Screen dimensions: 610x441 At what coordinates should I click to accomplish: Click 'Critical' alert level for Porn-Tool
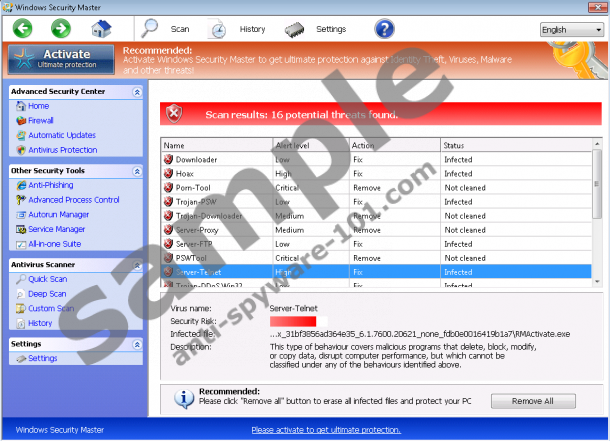click(x=287, y=187)
